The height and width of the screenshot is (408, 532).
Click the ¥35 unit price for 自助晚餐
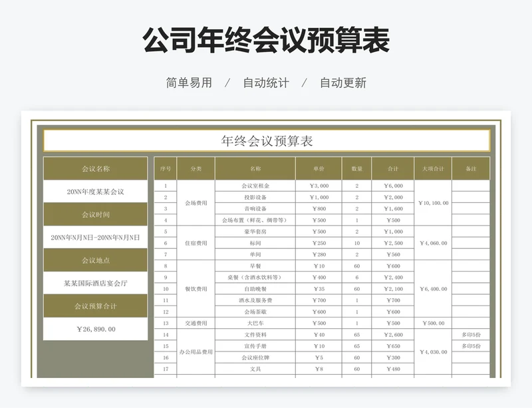coord(319,289)
